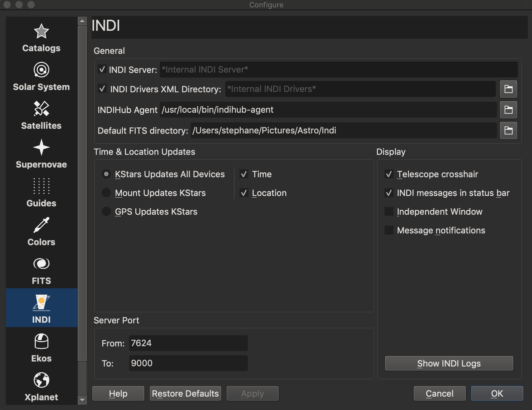Browse for the INDIHub Agent path
Viewport: 532px width, 410px height.
pyautogui.click(x=509, y=110)
